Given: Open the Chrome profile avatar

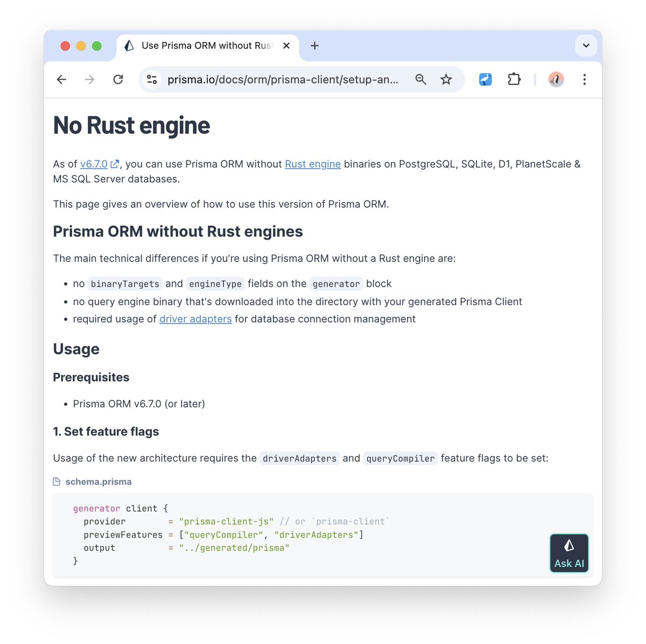Looking at the screenshot, I should pos(556,80).
